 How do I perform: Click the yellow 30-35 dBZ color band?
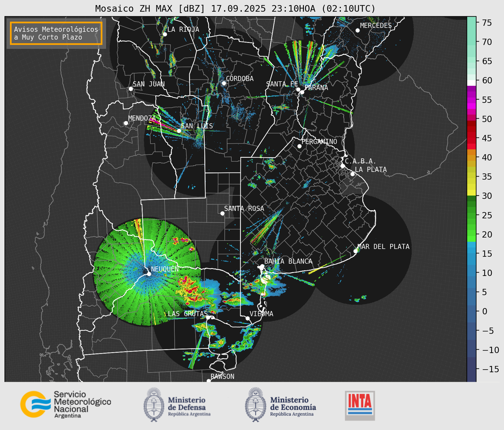pyautogui.click(x=471, y=186)
